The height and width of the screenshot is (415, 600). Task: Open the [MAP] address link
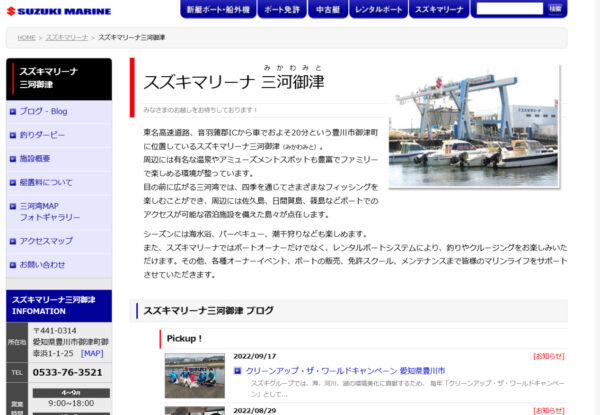92,353
